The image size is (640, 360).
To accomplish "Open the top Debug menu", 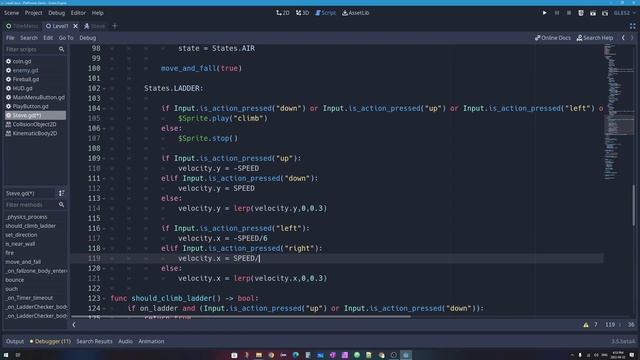I will tap(56, 13).
